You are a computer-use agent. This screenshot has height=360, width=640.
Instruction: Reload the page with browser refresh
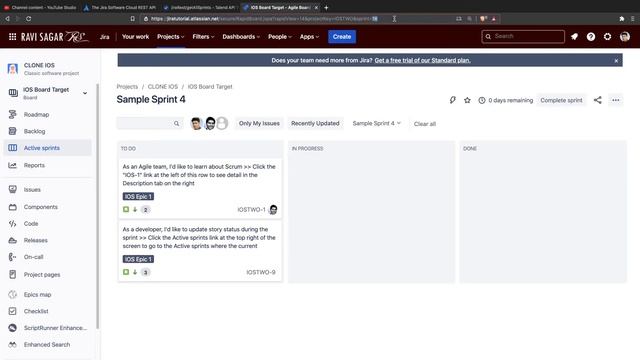28,19
